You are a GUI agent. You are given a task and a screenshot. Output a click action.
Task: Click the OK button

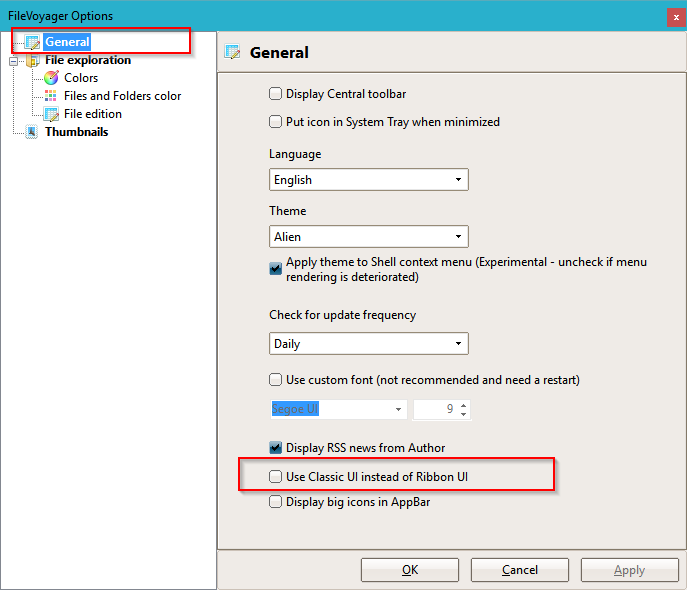pyautogui.click(x=410, y=570)
